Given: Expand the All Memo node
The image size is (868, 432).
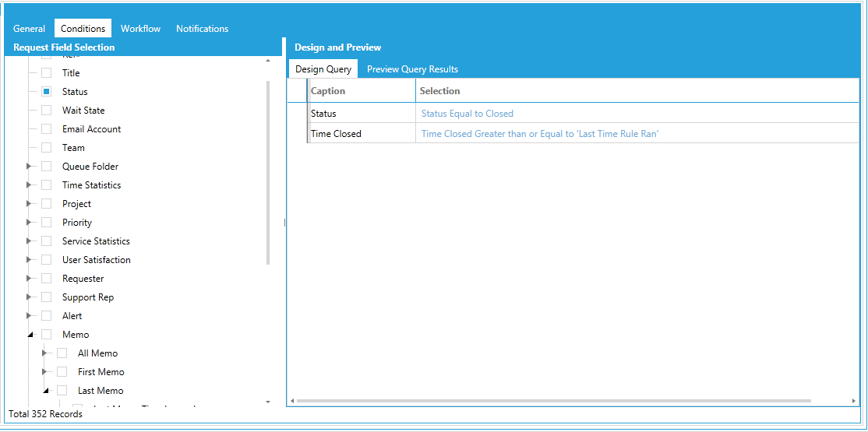Looking at the screenshot, I should pos(45,353).
